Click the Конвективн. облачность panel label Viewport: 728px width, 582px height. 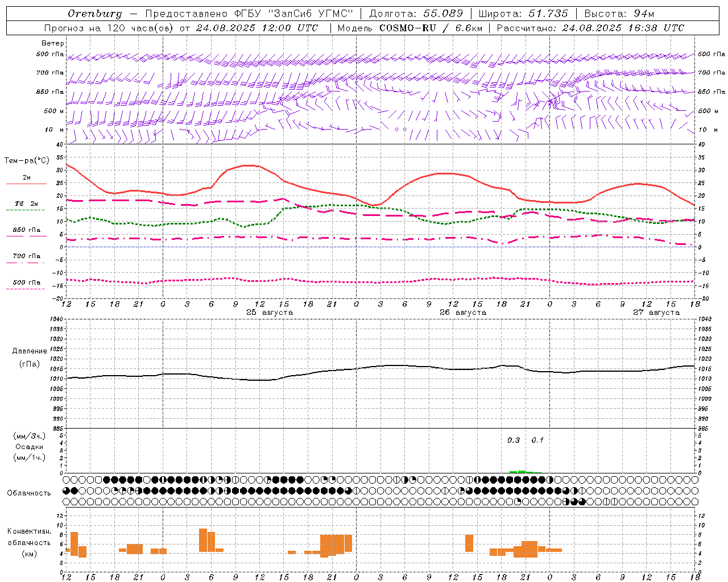coord(30,537)
